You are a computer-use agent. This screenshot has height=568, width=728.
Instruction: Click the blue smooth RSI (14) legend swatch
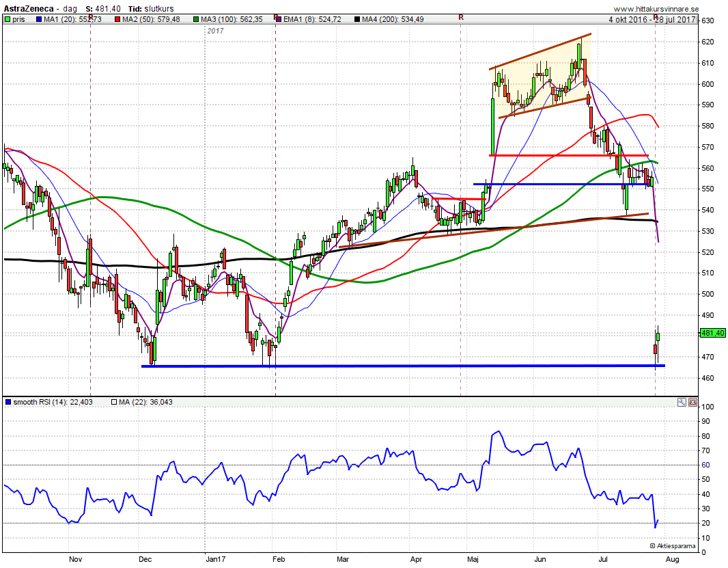pos(8,402)
